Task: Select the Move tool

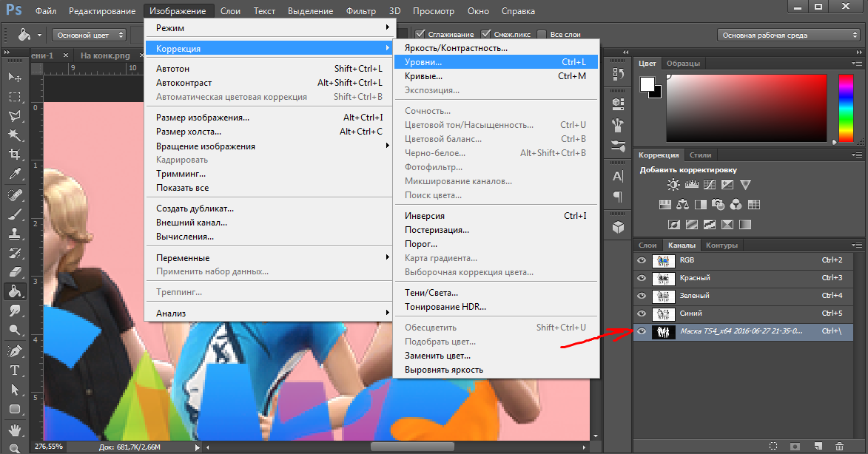Action: [15, 77]
